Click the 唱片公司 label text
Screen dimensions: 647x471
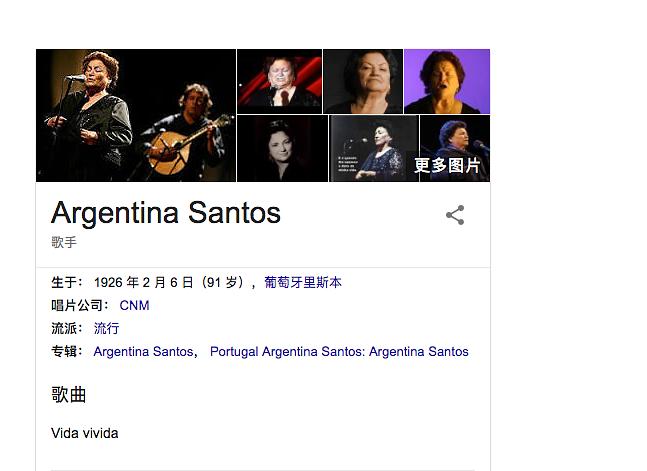coord(77,305)
